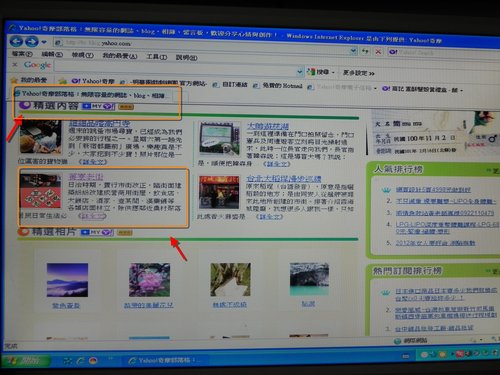The height and width of the screenshot is (375, 500).
Task: Click 詳全文 under the 大隊遊花湖 article
Action: [277, 164]
